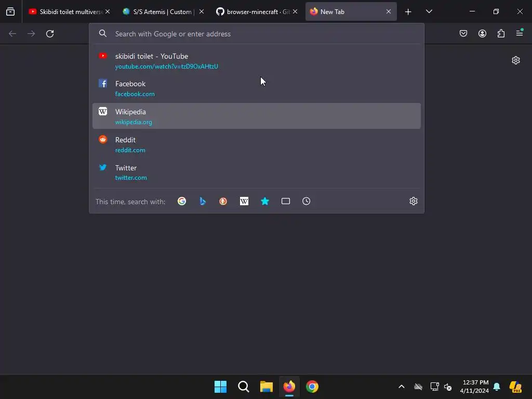Select the New Tab tab
Image resolution: width=532 pixels, height=399 pixels.
[x=351, y=11]
